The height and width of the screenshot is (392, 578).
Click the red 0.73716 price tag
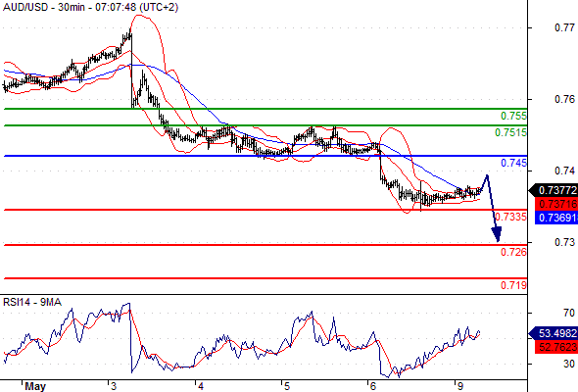click(x=556, y=204)
